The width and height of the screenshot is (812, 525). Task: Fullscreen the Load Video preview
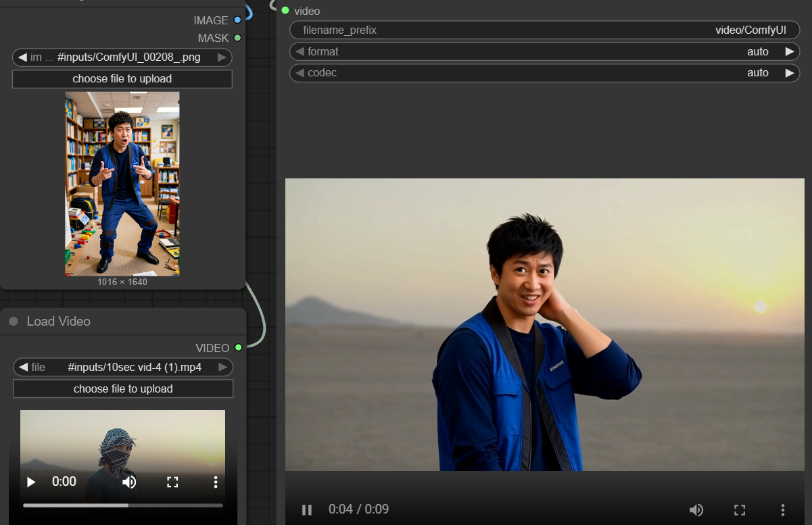point(172,482)
